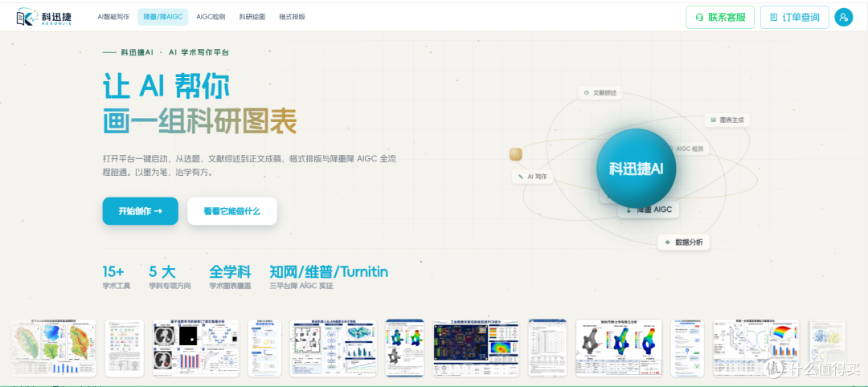Select the AI 写作 orbit chip
This screenshot has height=387, width=868.
pos(532,177)
